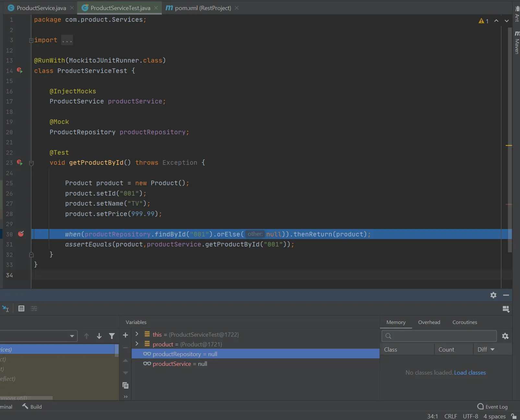Screen dimensions: 520x420
Task: Click the evaluate expression calculator icon
Action: point(21,308)
